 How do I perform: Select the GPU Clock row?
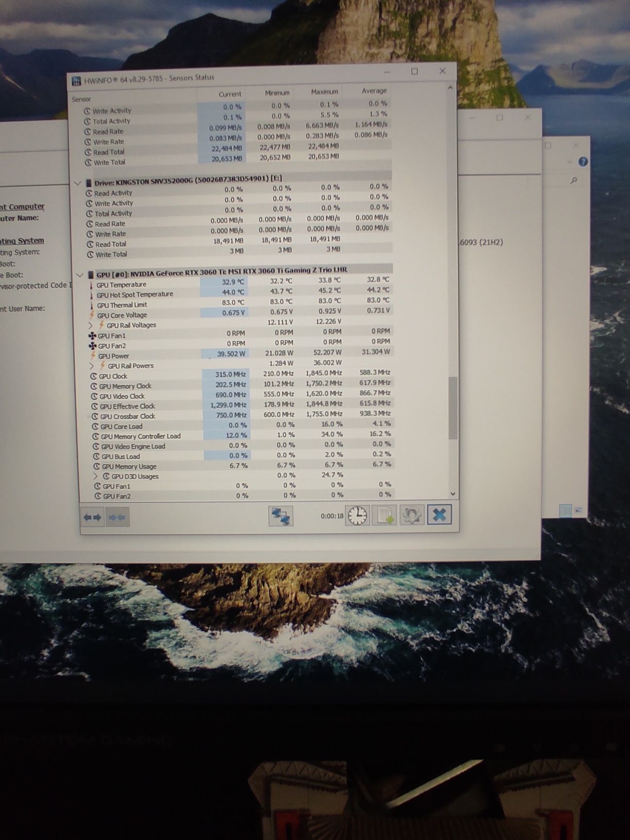[241, 374]
